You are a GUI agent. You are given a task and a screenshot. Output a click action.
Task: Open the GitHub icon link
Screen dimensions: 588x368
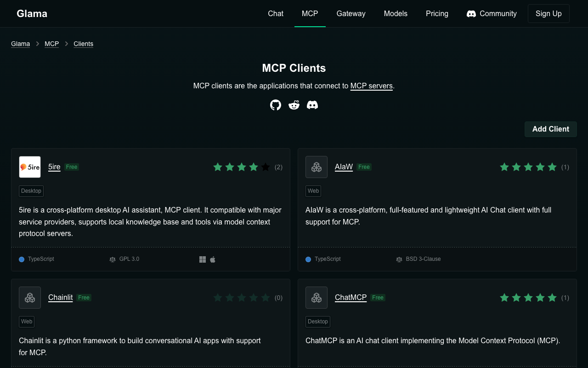tap(276, 105)
